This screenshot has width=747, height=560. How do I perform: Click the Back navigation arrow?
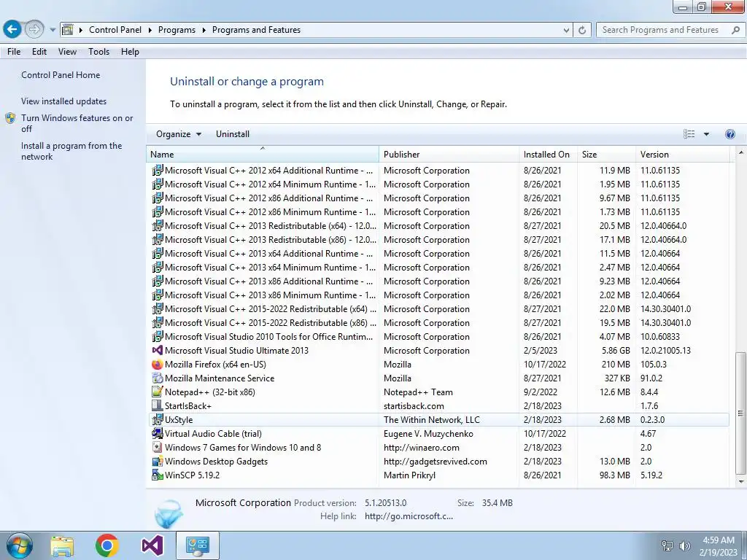tap(12, 29)
